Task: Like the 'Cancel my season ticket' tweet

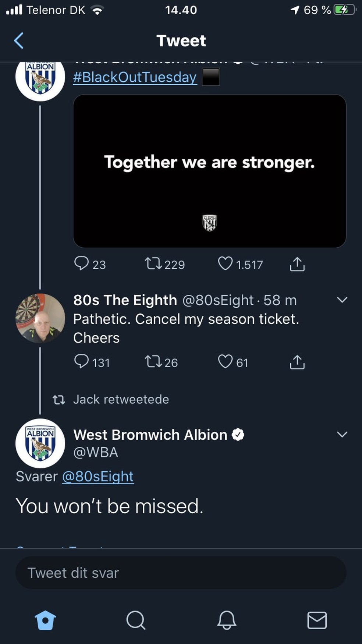Action: [225, 362]
